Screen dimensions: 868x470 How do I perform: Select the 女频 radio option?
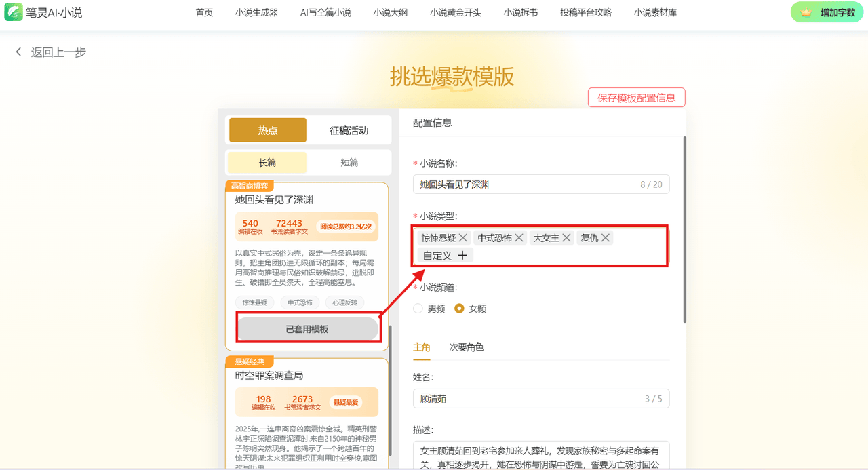coord(459,309)
